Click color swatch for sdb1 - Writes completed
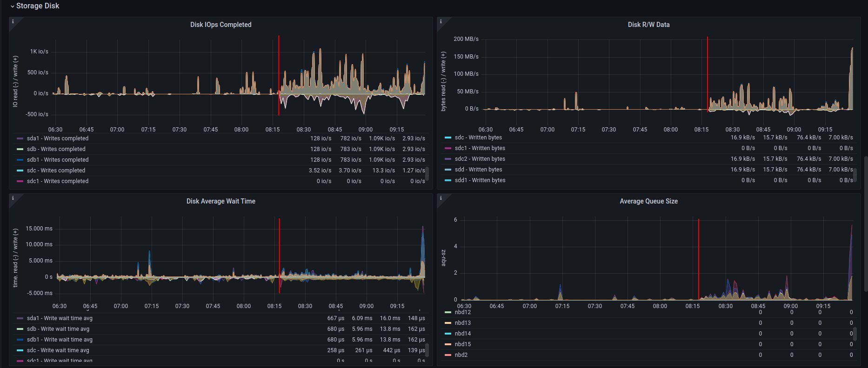This screenshot has width=868, height=368. [x=20, y=160]
